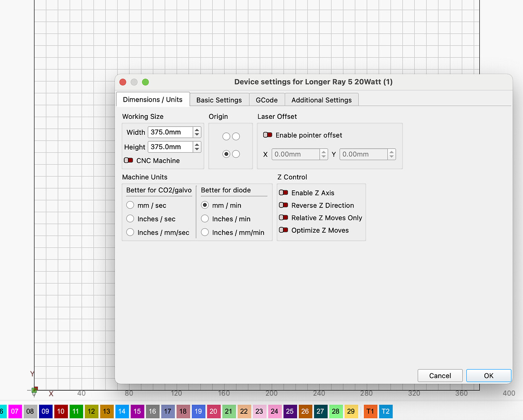The image size is (523, 420).
Task: Pick orange tool layer T1
Action: tap(370, 411)
